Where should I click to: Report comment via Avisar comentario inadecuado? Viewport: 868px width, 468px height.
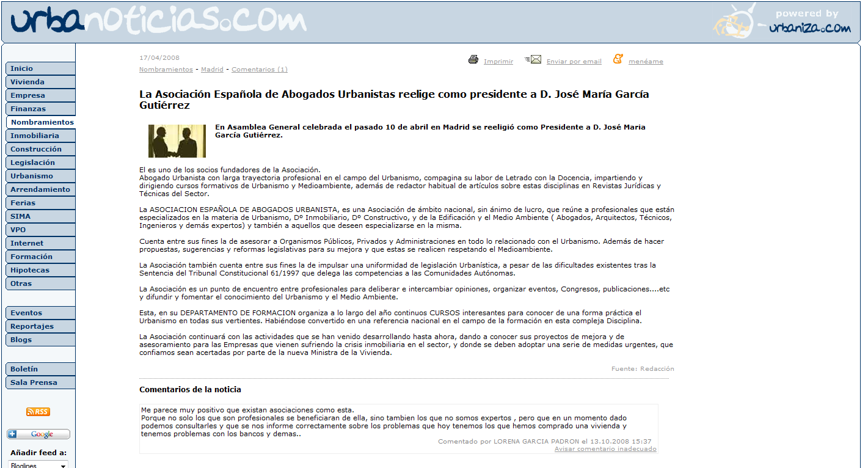(x=605, y=449)
